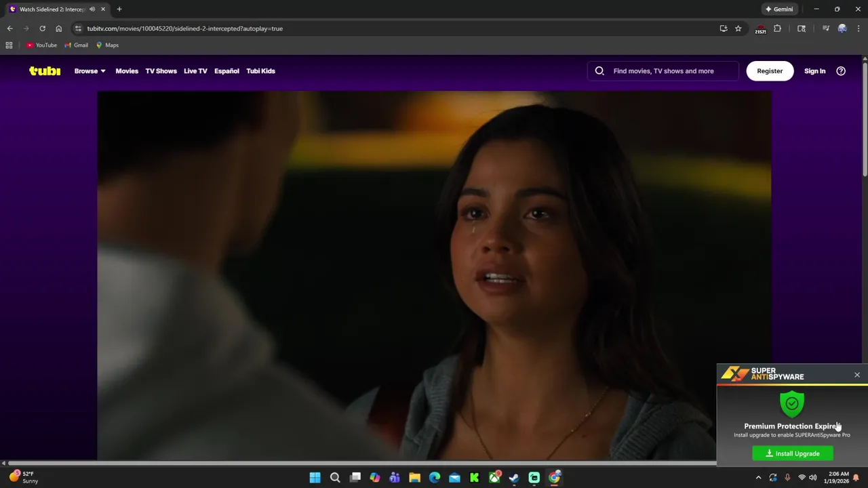Click Install Upgrade in SUPERAntiSpyware popup
The height and width of the screenshot is (488, 868).
(793, 453)
